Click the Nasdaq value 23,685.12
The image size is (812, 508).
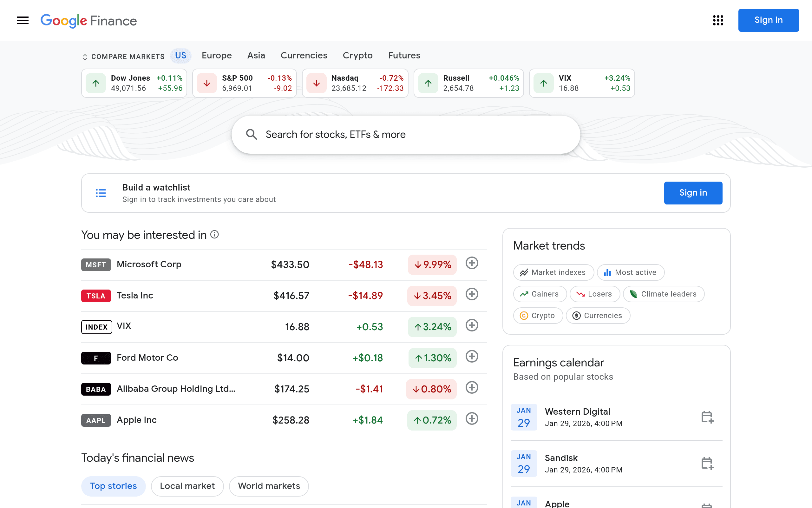click(349, 88)
